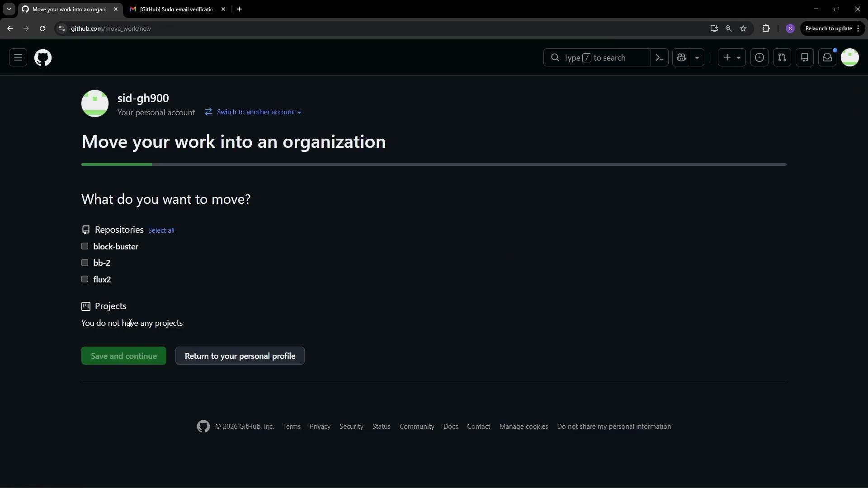
Task: Click the address bar URL
Action: click(x=111, y=28)
